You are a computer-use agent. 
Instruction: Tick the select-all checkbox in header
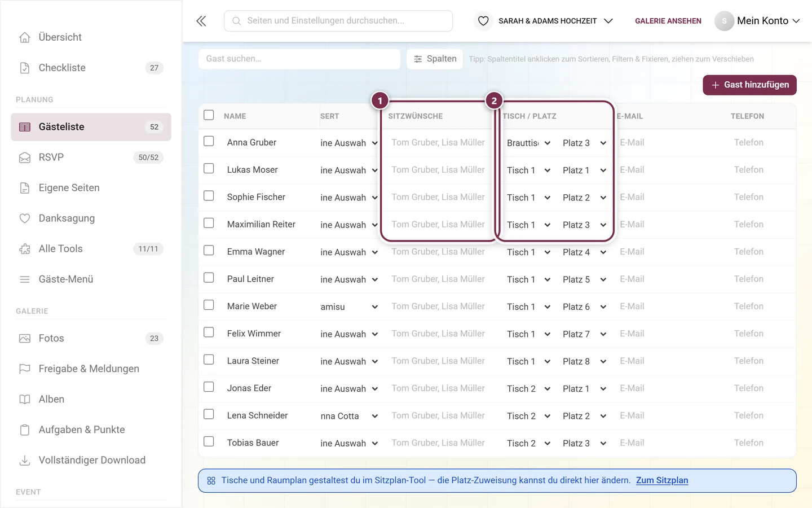point(209,115)
